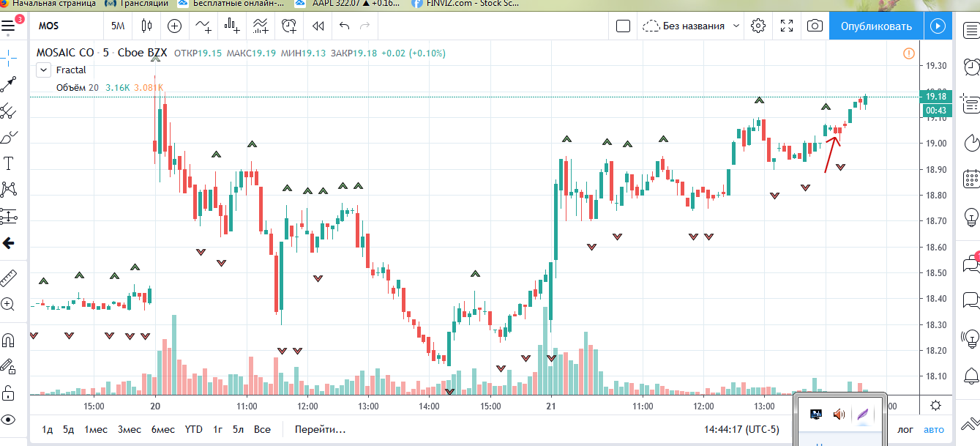Toggle stay-in-drawing-mode pencil lock
The width and height of the screenshot is (980, 446).
8,365
